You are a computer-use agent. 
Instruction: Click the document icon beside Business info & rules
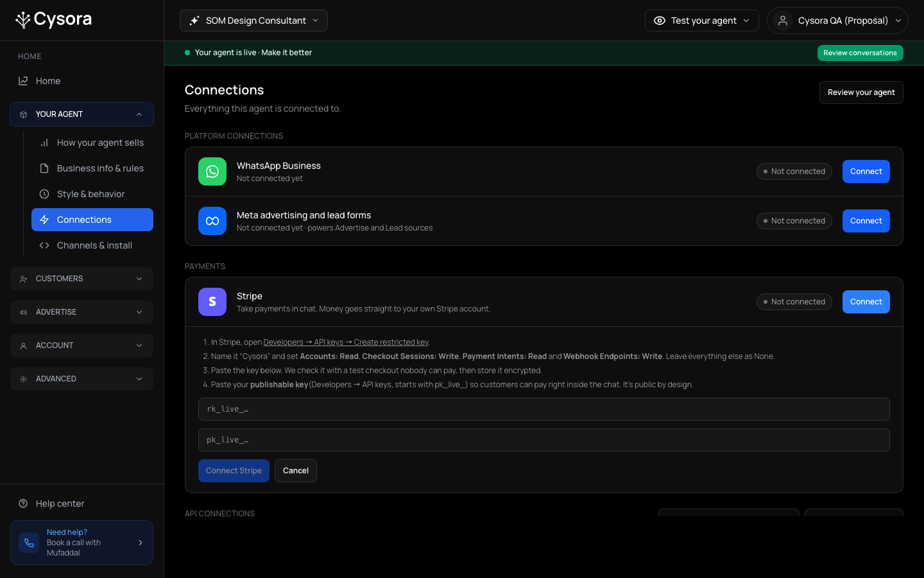point(44,168)
